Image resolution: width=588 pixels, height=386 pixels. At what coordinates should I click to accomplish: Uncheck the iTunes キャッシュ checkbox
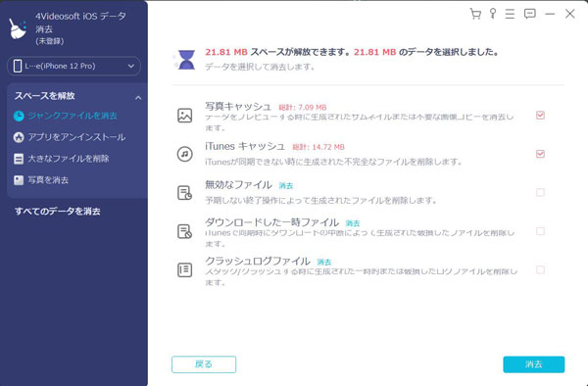540,154
